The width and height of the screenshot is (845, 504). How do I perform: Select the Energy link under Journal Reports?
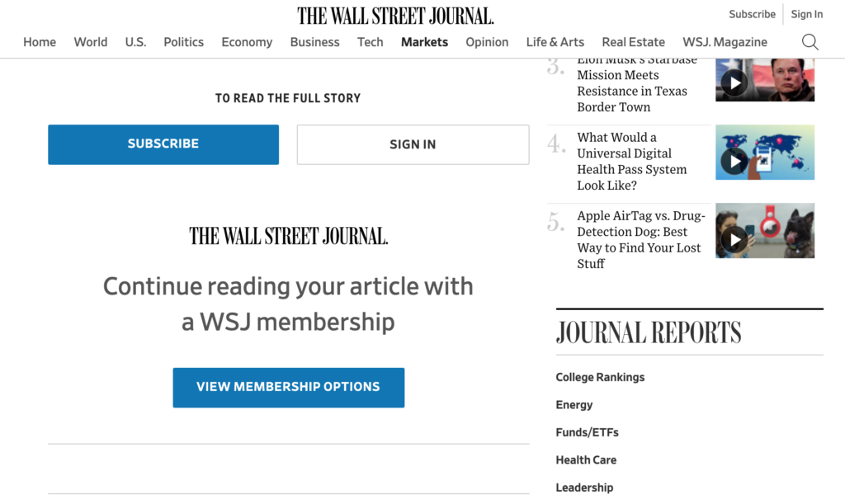point(574,405)
